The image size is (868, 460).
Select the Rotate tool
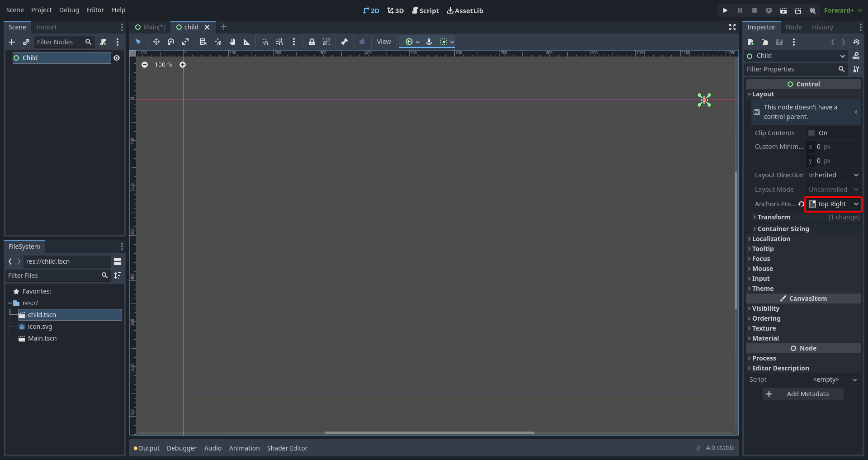pyautogui.click(x=171, y=42)
